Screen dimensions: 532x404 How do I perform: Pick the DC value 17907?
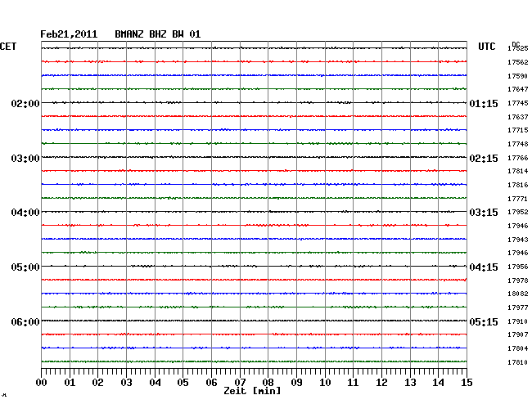point(518,334)
